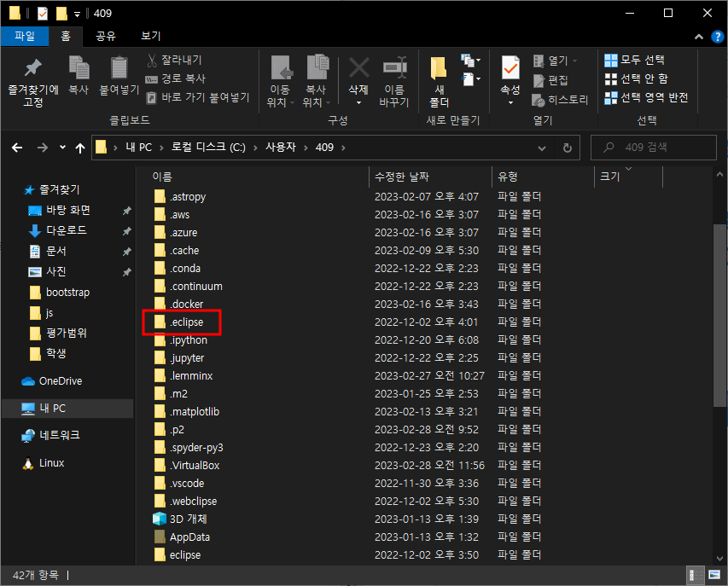Click 경로 복사 (Copy path)
Screen dimensions: 728x586
click(x=176, y=78)
